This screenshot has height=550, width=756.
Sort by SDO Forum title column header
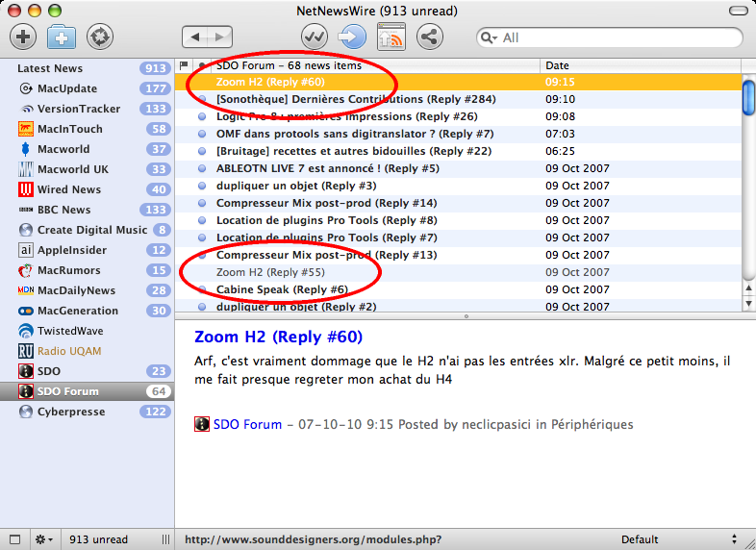[x=375, y=65]
